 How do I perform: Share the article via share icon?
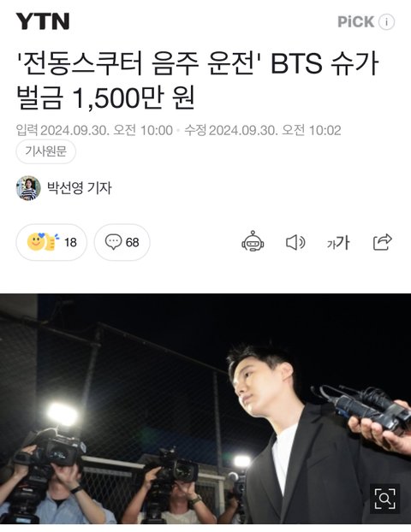tap(383, 242)
